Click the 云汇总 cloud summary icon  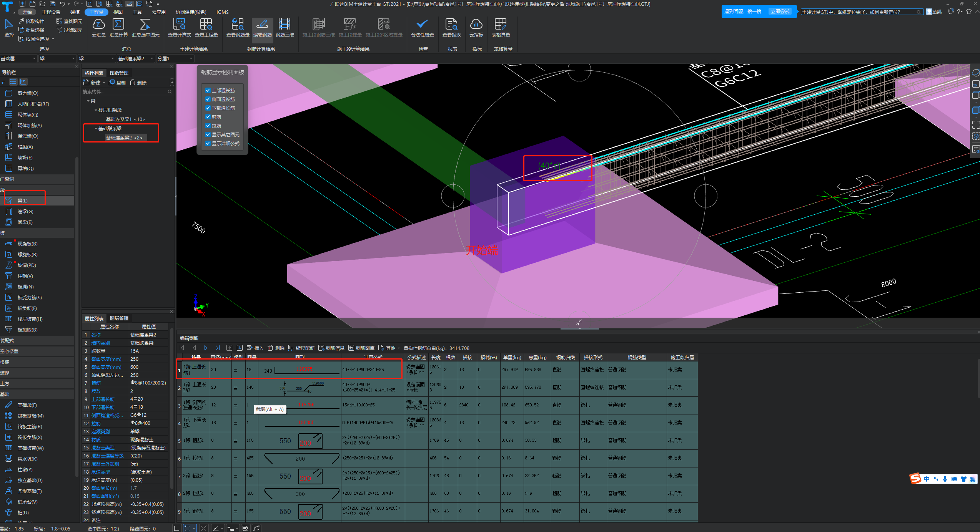99,28
